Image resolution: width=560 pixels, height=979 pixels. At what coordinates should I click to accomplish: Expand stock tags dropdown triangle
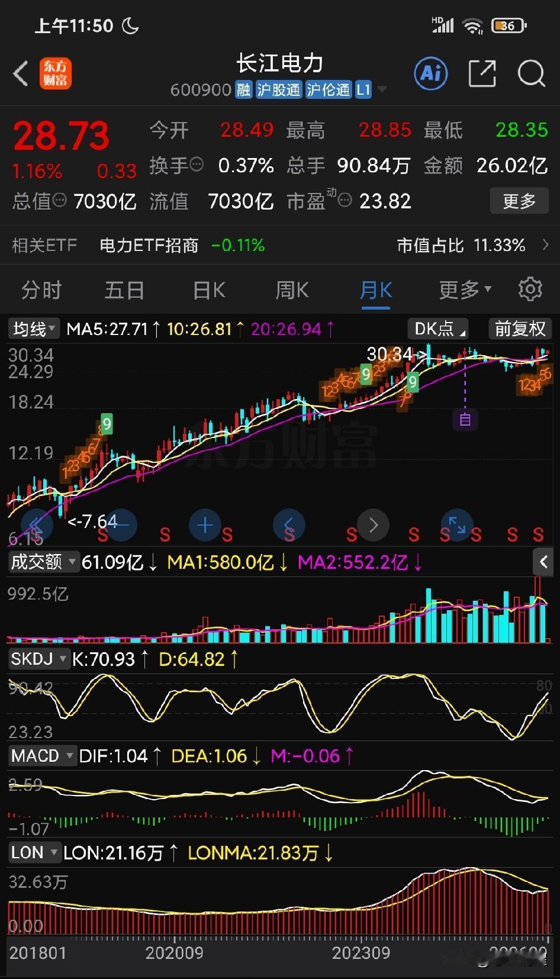click(x=382, y=89)
